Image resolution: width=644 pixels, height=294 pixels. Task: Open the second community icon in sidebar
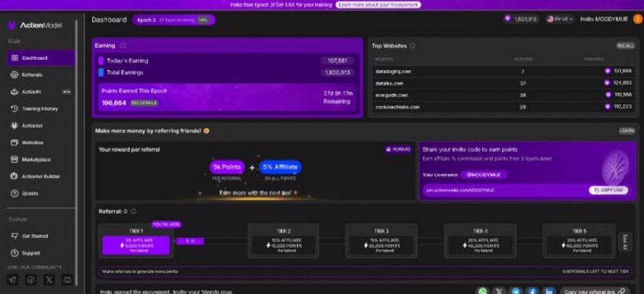[31, 280]
